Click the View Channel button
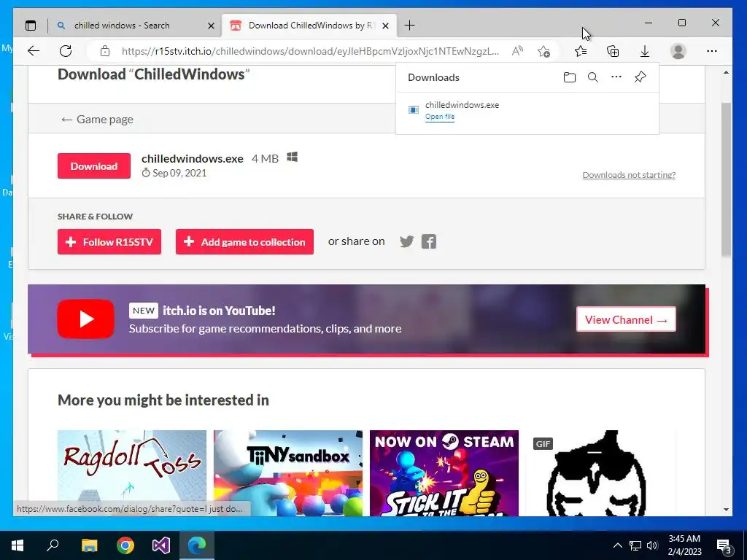747x560 pixels. (626, 319)
